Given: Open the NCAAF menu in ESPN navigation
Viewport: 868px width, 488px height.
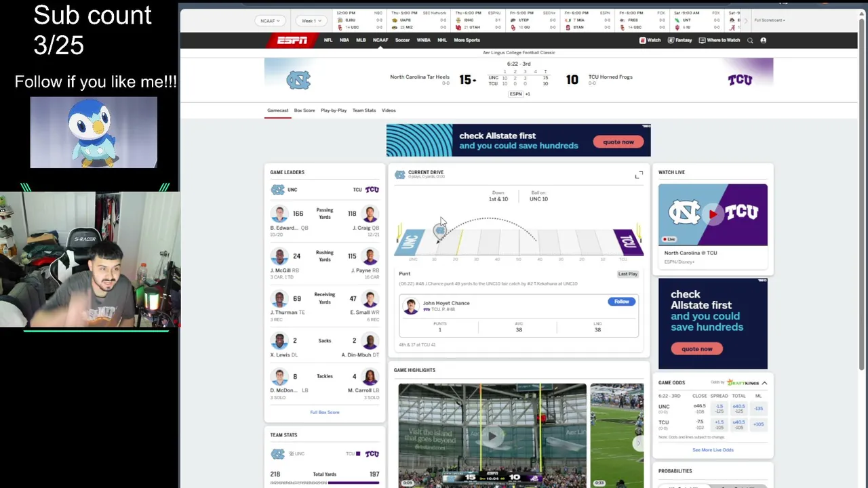Looking at the screenshot, I should click(380, 41).
